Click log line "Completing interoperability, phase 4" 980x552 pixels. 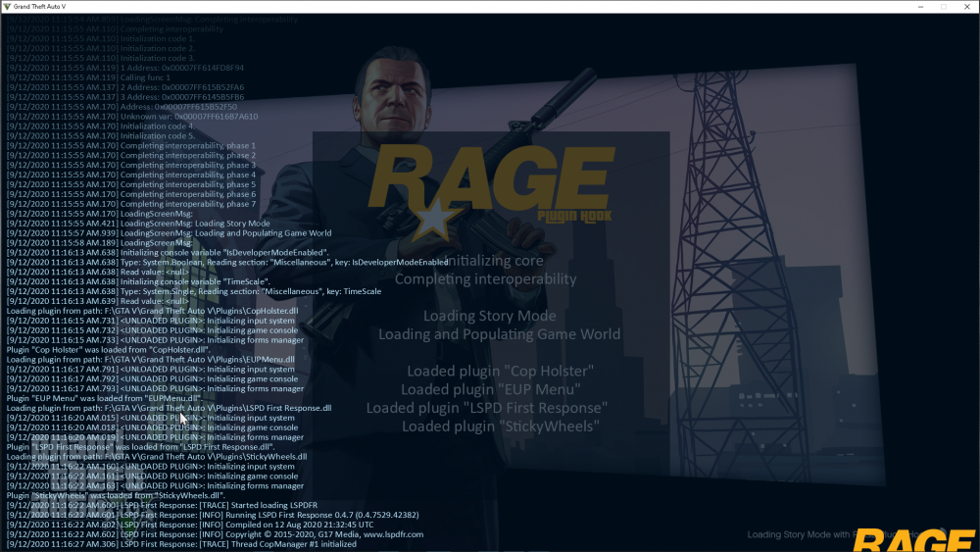(x=130, y=176)
